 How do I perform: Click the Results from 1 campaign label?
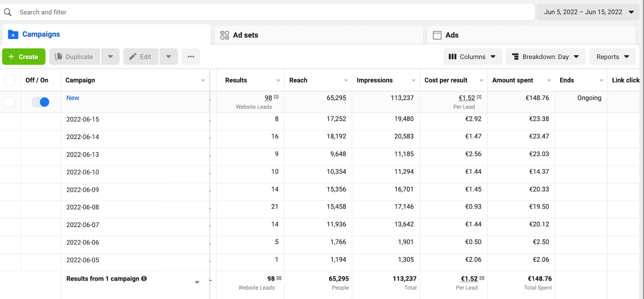click(103, 279)
